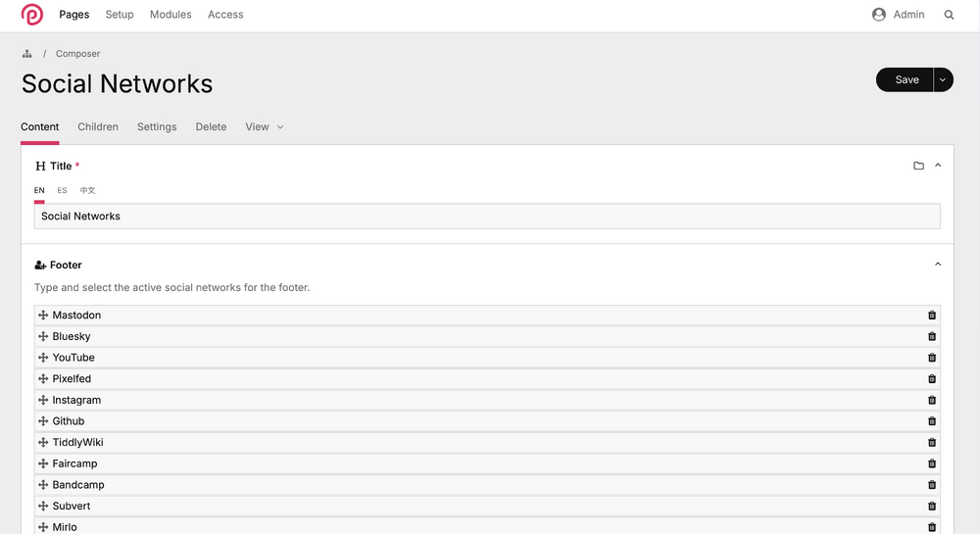Image resolution: width=980 pixels, height=534 pixels.
Task: Delete the TiddlyWiki row via trash icon
Action: point(932,443)
